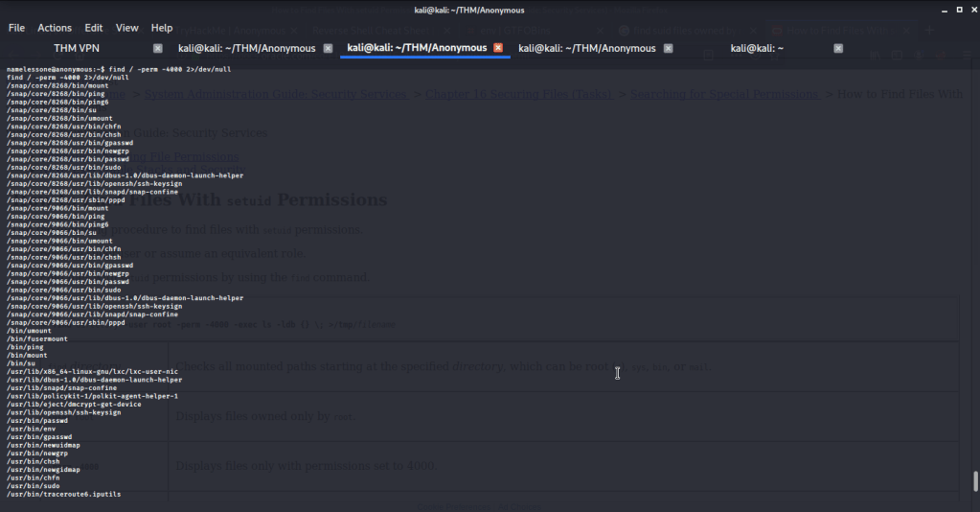This screenshot has width=980, height=512.
Task: Click the terminal's vertical scrollbar thumb
Action: [x=975, y=481]
